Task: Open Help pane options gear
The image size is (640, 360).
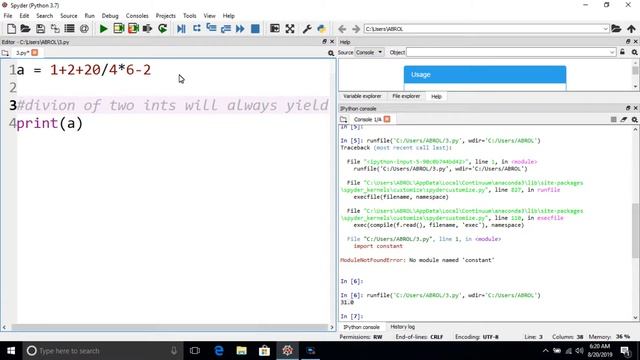Action: coord(635,52)
